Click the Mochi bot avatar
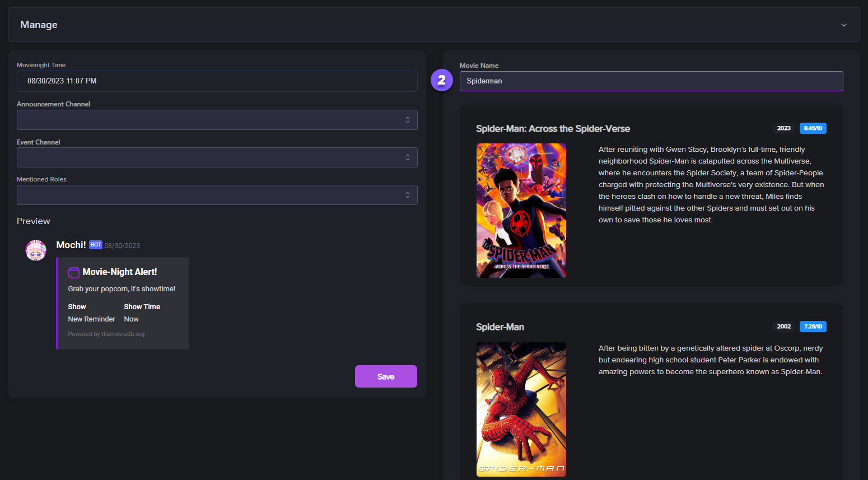Screen dimensions: 868x480 (x=36, y=250)
